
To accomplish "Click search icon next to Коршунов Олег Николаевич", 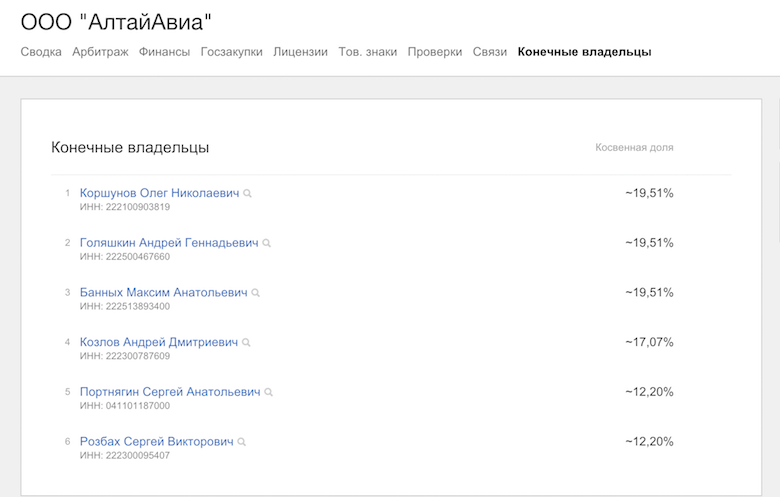I will pos(247,194).
